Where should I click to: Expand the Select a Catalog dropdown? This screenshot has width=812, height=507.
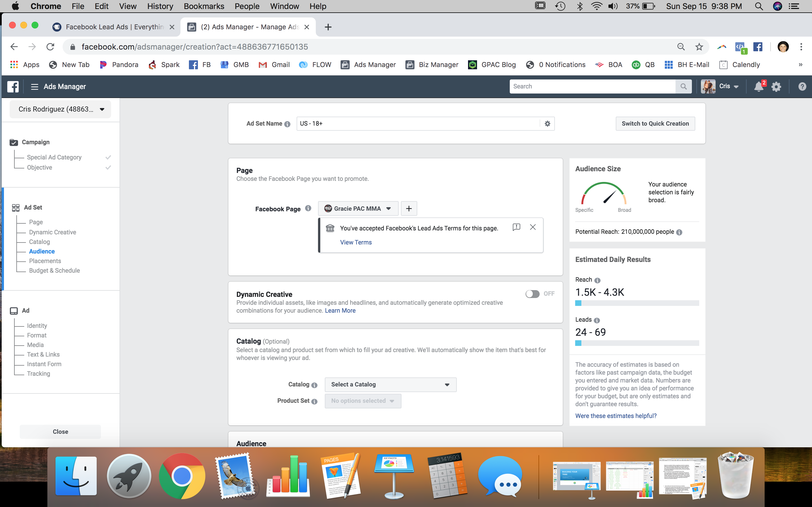point(390,384)
